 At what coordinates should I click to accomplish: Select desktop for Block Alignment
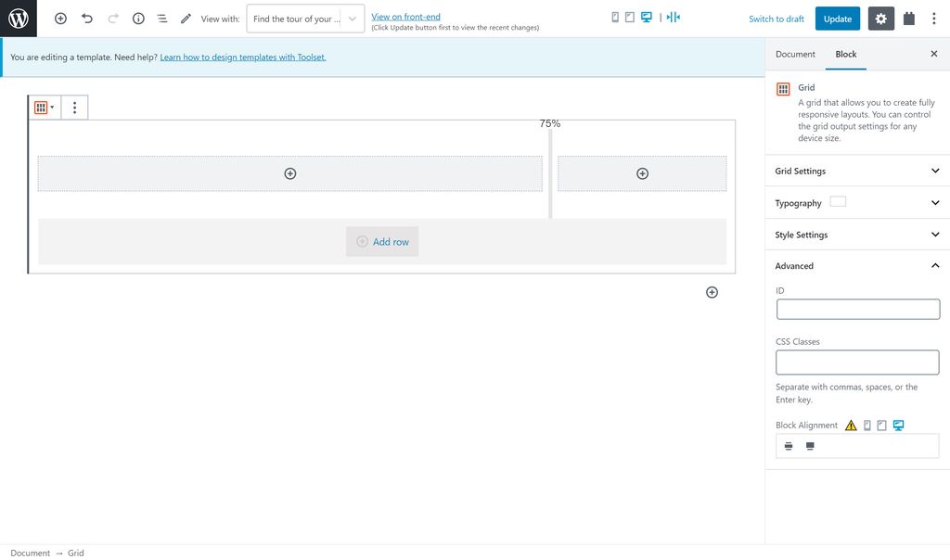click(x=898, y=426)
